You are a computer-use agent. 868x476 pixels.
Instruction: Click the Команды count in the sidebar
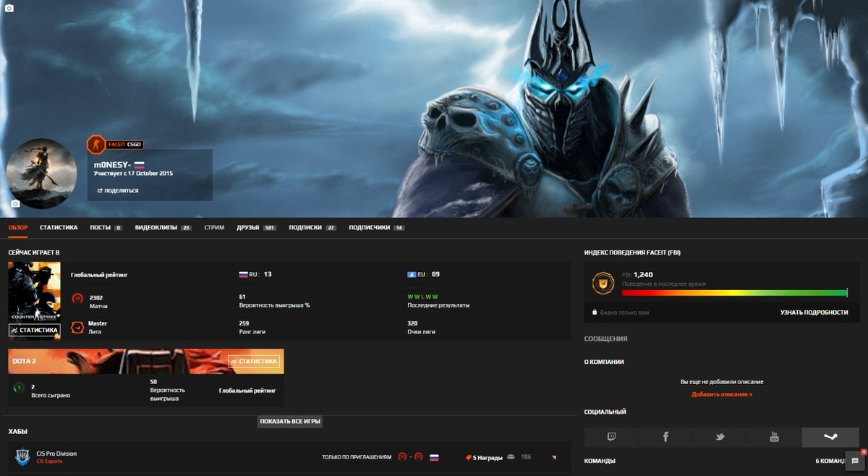point(830,461)
